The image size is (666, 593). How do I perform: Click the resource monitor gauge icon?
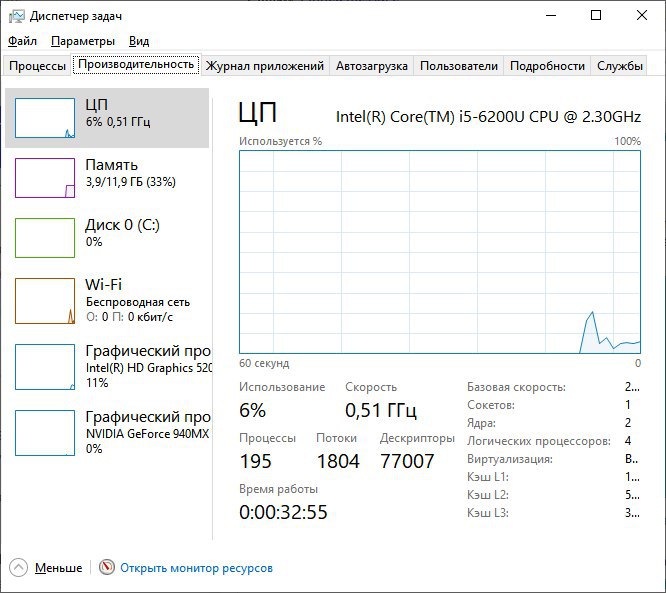[x=107, y=567]
